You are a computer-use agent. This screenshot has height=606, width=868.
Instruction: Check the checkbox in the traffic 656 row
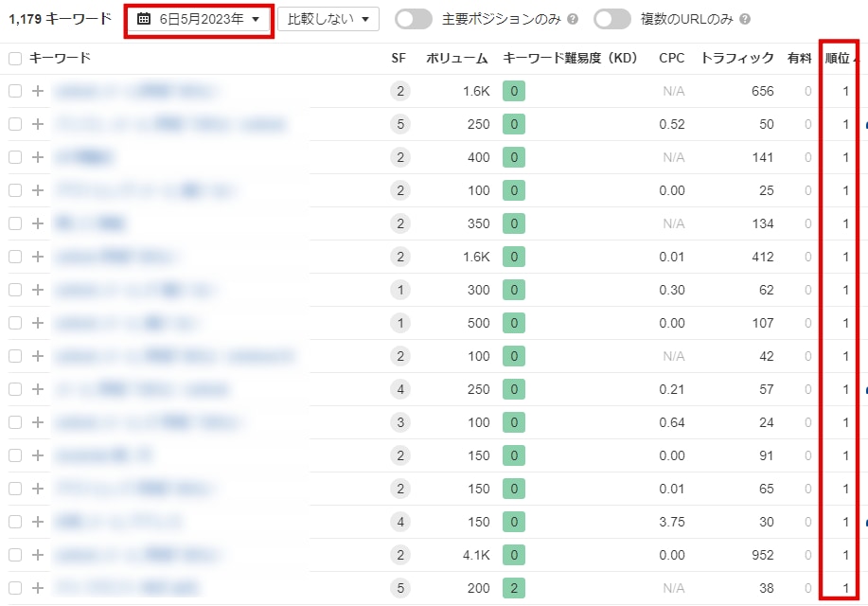pyautogui.click(x=15, y=91)
